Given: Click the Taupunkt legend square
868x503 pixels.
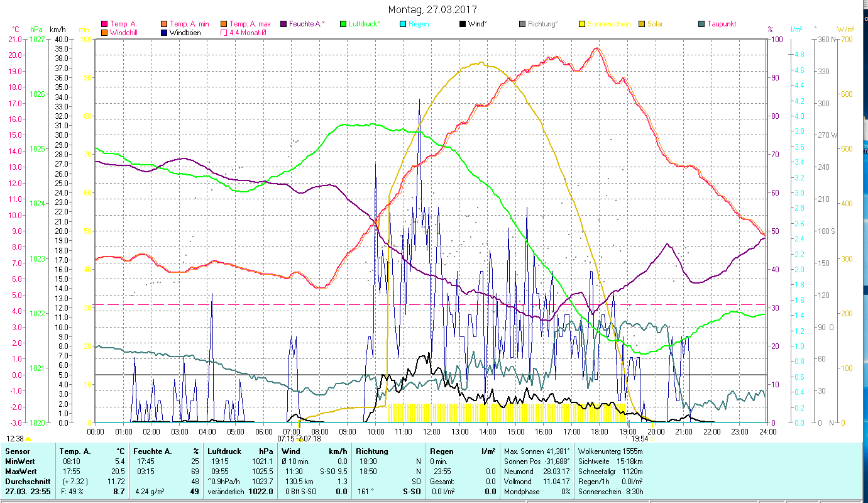Looking at the screenshot, I should click(x=701, y=24).
